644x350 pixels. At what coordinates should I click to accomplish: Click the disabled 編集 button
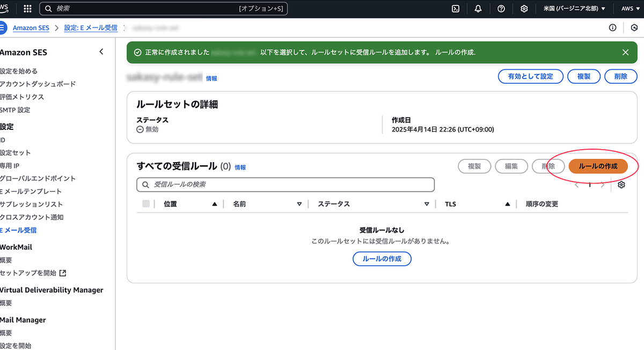coord(510,166)
